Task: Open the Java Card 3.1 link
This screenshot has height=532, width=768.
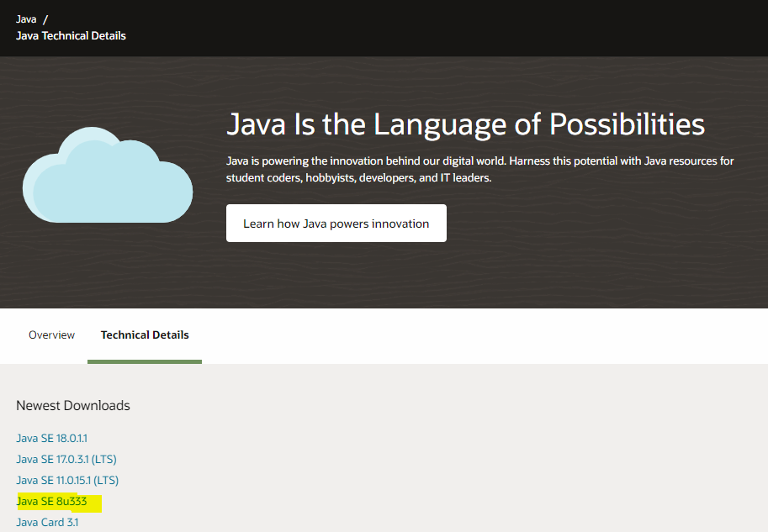Action: [47, 522]
